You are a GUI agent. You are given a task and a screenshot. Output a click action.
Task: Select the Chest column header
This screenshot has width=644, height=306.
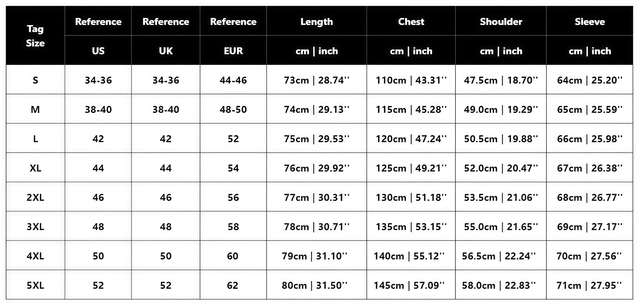[411, 22]
